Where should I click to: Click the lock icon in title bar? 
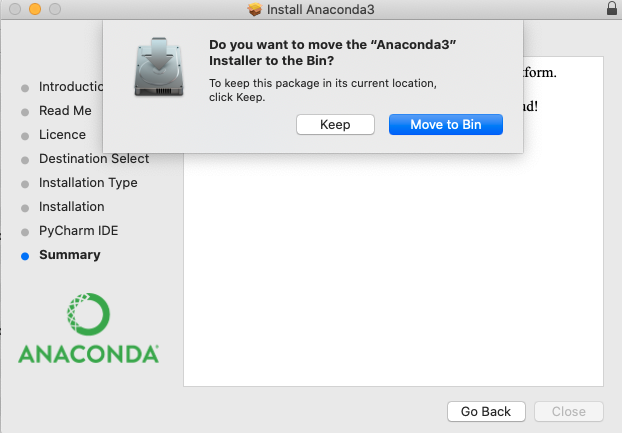[x=612, y=8]
